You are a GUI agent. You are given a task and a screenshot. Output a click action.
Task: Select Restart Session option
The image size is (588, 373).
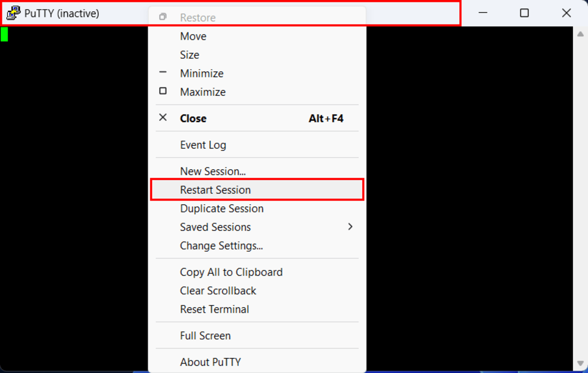pos(215,189)
